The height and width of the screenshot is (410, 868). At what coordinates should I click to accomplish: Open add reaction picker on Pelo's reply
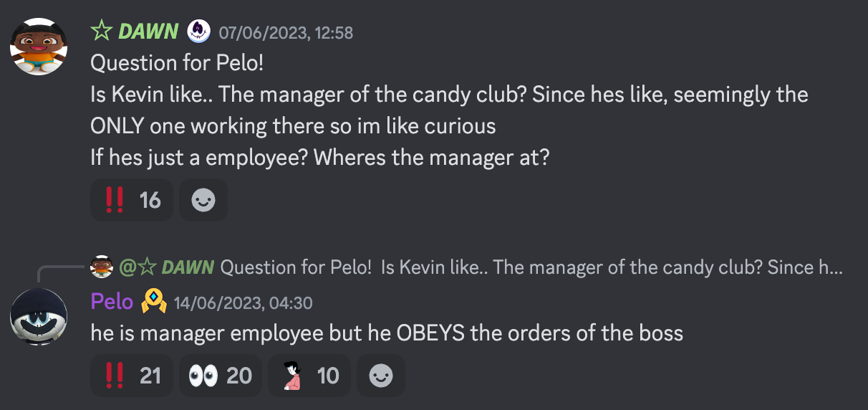pos(381,376)
